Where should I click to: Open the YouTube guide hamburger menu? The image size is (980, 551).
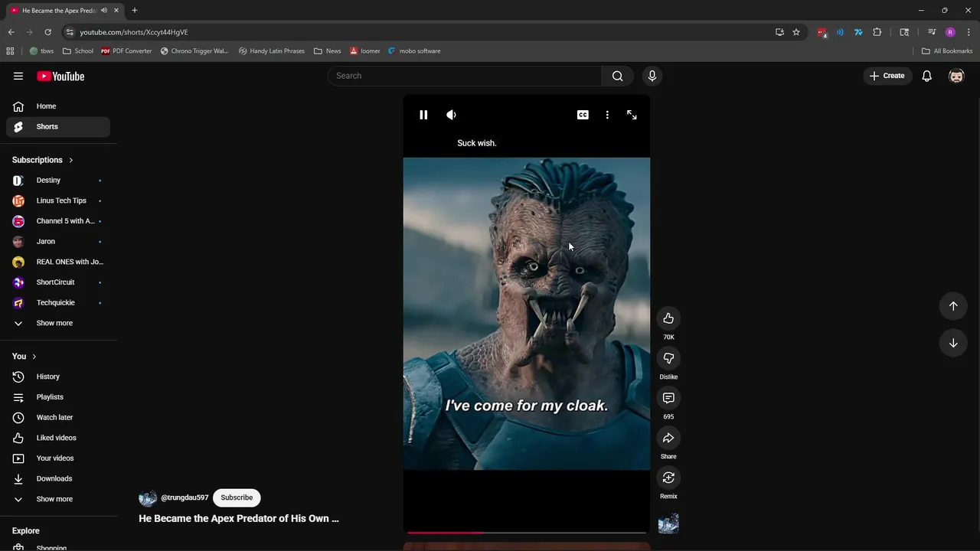coord(18,76)
